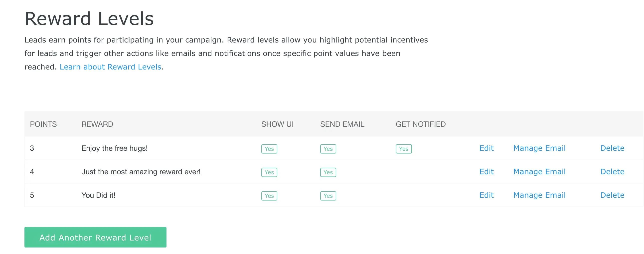Select the 'Enjoy the free hugs!' reward text
Viewport: 644px width, 254px height.
click(115, 148)
